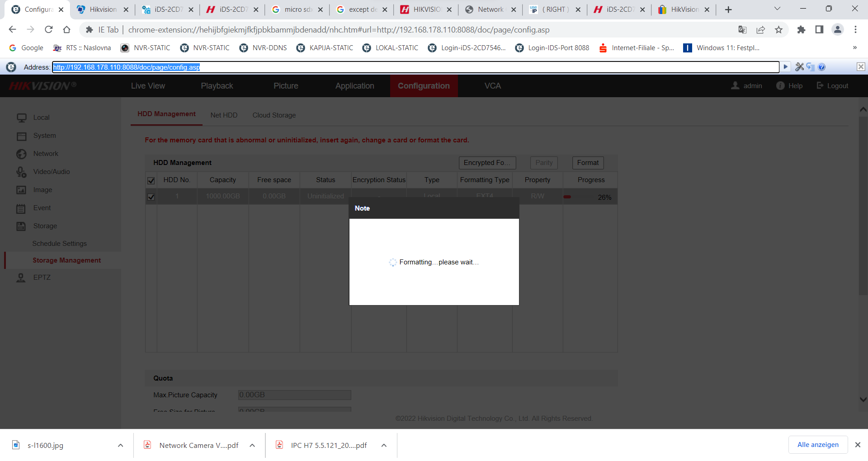
Task: Click the Chrome extensions puzzle icon
Action: click(801, 30)
